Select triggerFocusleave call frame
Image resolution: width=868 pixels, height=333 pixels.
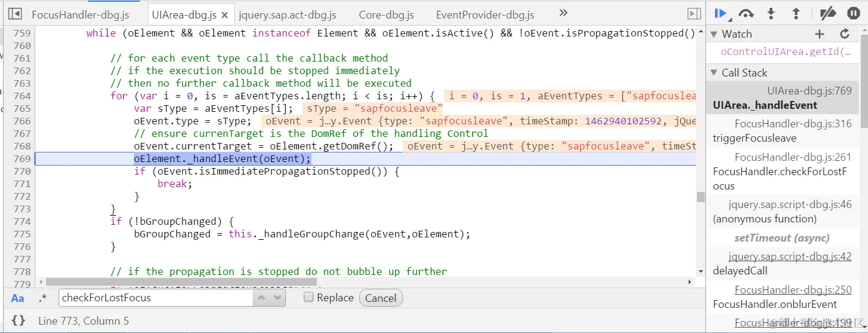[783, 131]
